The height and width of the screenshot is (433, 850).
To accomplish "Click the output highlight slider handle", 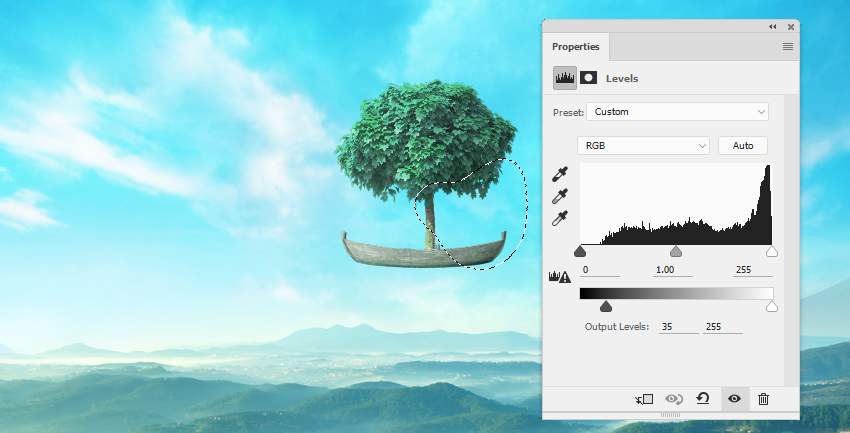I will 772,307.
